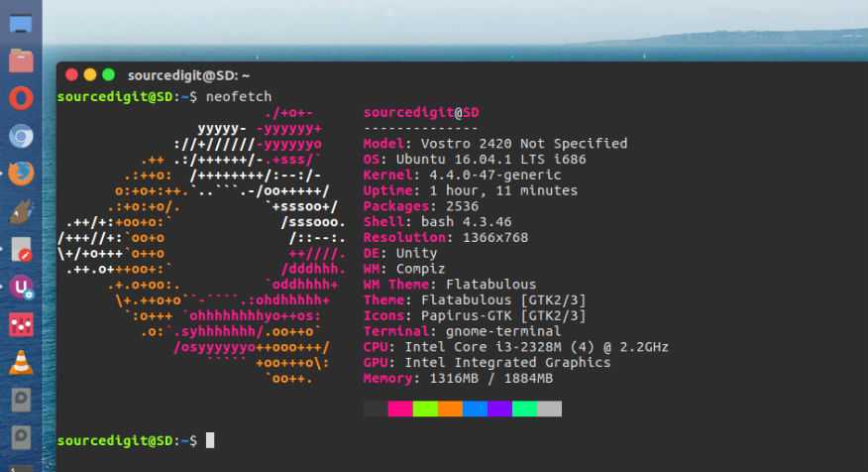The image size is (868, 472).
Task: Click the 'Icons: Papirus-GTK' line
Action: coord(475,315)
